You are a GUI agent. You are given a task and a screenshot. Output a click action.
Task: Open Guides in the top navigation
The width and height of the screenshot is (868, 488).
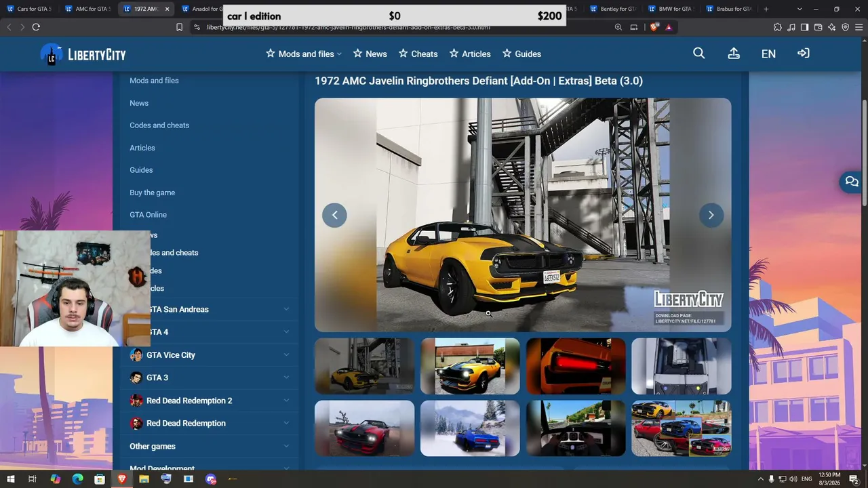point(521,54)
